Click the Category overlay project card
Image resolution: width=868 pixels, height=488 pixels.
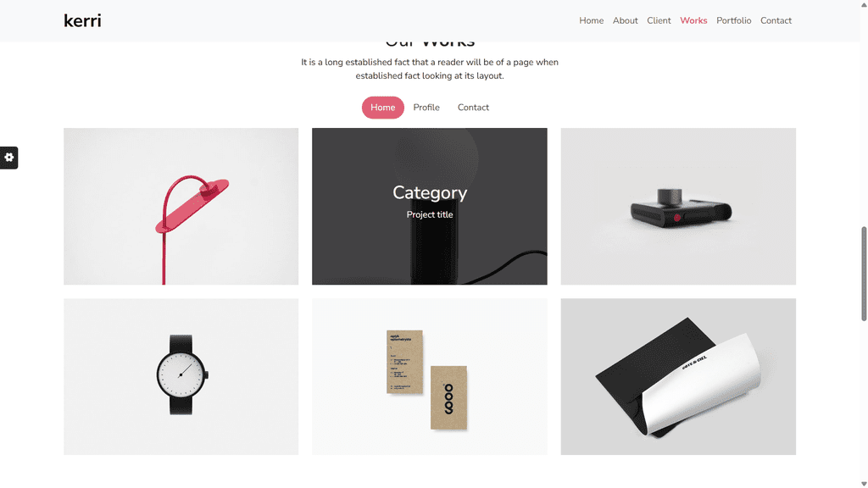430,207
